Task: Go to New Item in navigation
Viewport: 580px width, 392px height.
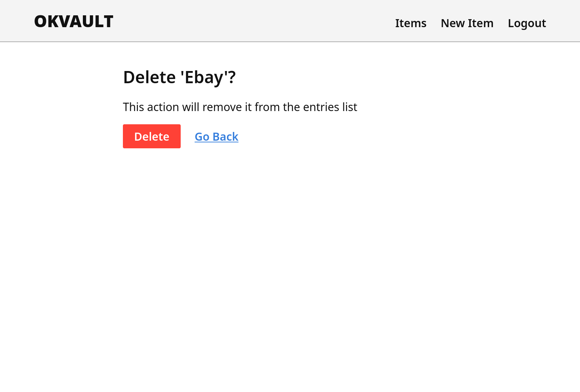Action: click(x=467, y=23)
